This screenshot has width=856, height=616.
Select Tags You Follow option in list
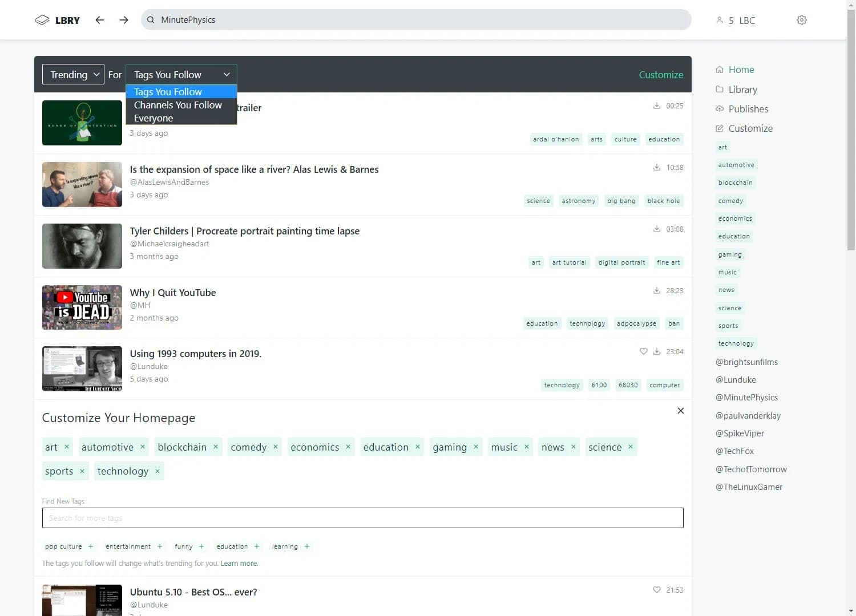tap(181, 92)
